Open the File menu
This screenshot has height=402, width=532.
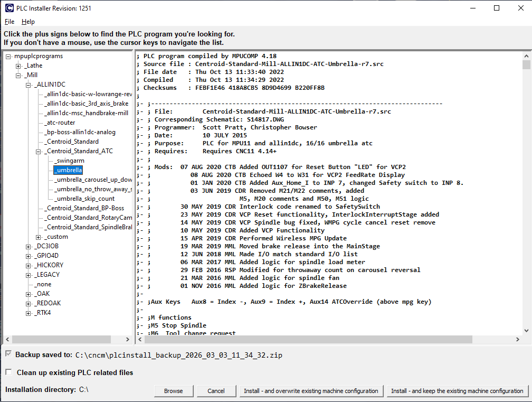(9, 22)
